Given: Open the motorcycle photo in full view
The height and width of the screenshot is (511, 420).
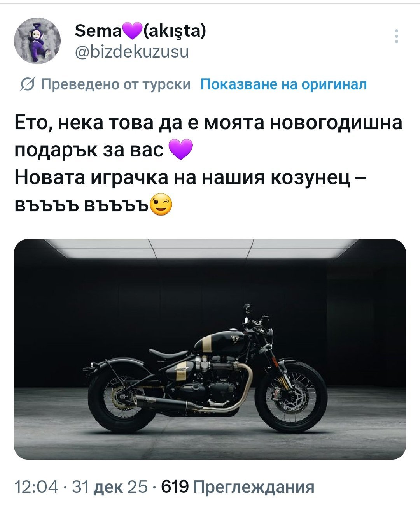Looking at the screenshot, I should click(x=210, y=349).
